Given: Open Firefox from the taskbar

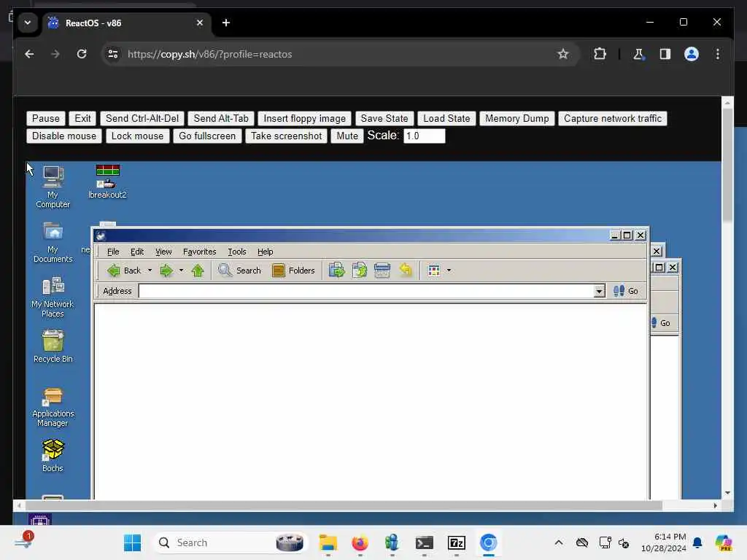Looking at the screenshot, I should pos(360,542).
